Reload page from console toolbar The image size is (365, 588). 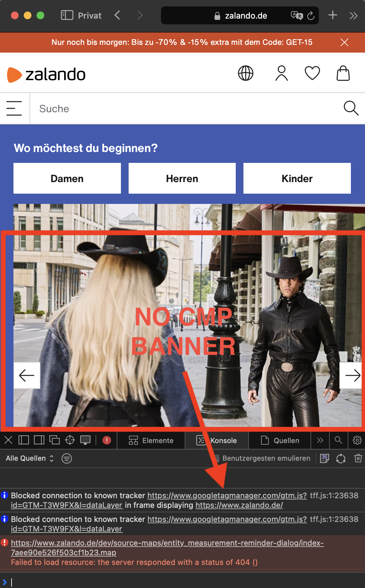(341, 458)
